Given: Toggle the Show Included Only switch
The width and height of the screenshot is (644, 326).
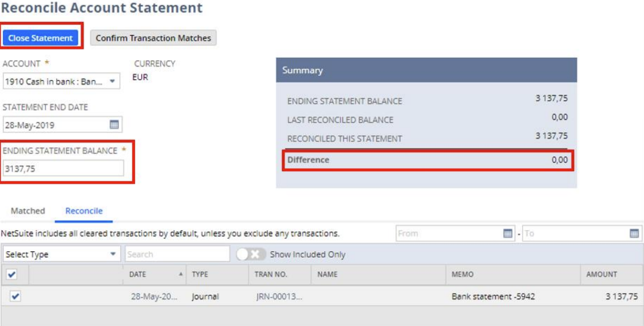Looking at the screenshot, I should coord(251,254).
